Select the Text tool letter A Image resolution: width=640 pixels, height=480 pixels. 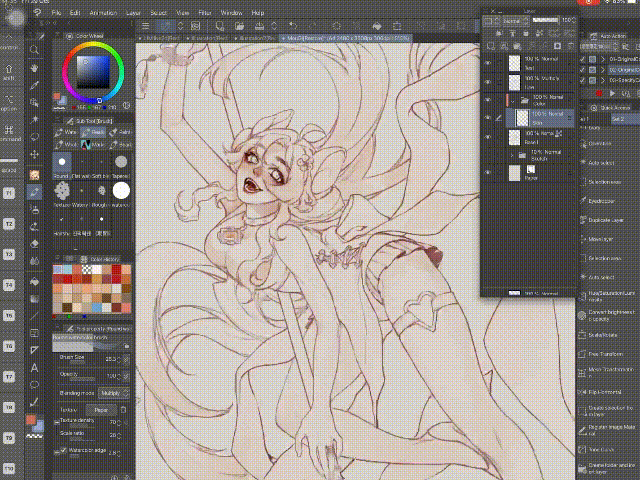(x=35, y=368)
